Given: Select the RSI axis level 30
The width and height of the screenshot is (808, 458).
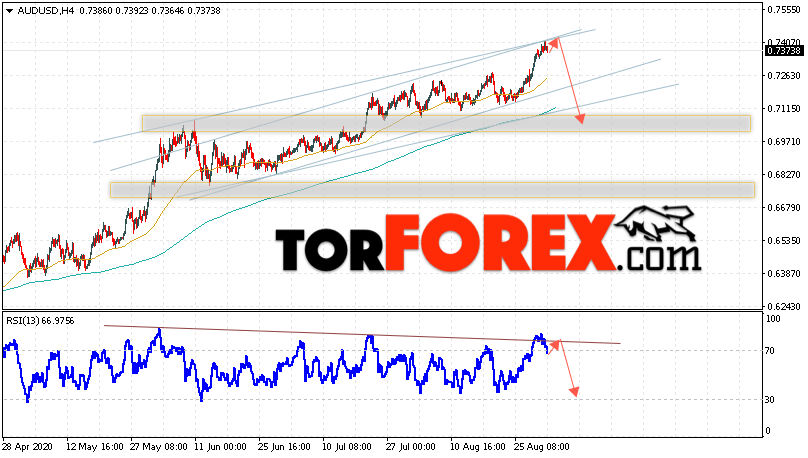Looking at the screenshot, I should 770,400.
